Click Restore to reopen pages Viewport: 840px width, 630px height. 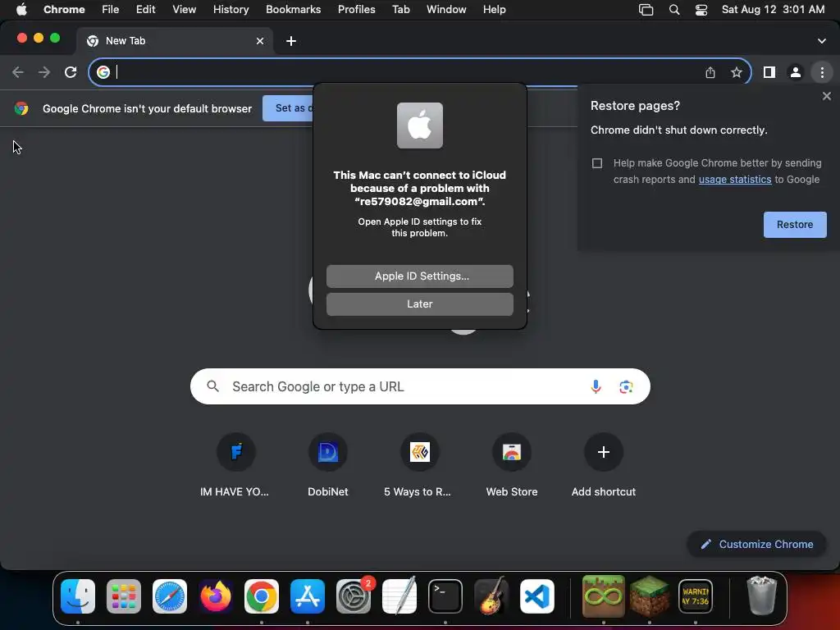pyautogui.click(x=794, y=225)
